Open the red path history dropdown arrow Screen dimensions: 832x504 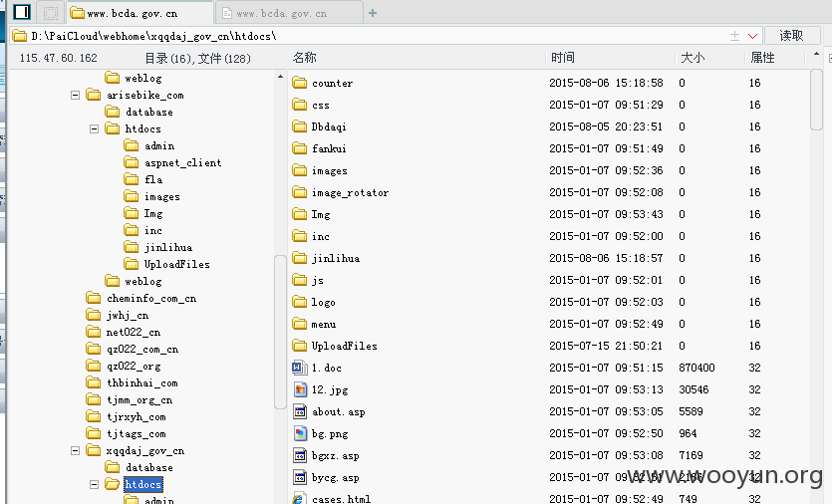(752, 36)
